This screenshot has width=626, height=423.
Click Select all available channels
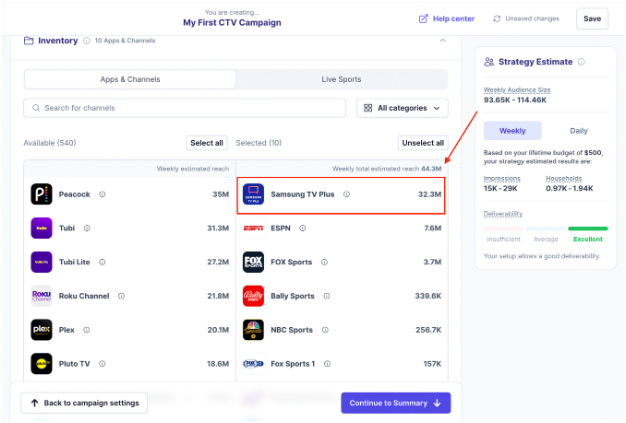[x=207, y=143]
